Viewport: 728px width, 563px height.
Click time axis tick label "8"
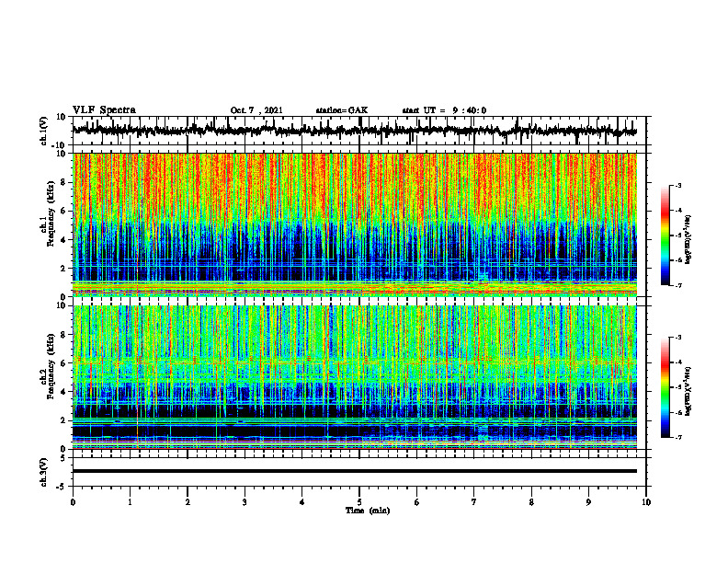click(531, 502)
